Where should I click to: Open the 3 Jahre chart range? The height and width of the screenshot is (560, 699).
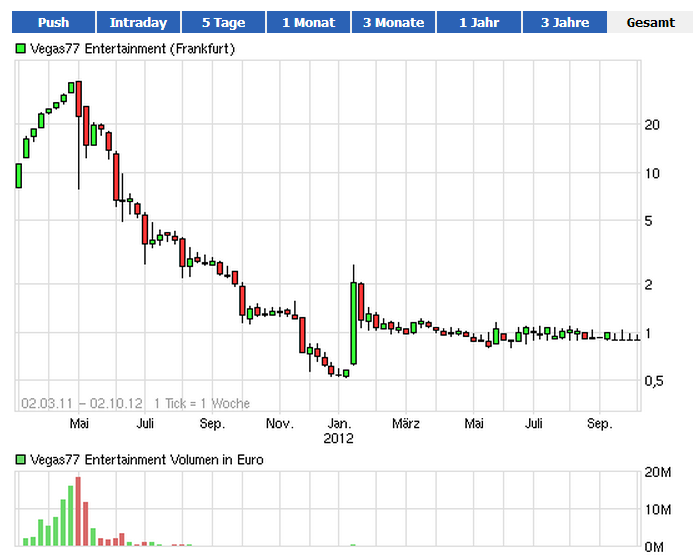click(565, 22)
